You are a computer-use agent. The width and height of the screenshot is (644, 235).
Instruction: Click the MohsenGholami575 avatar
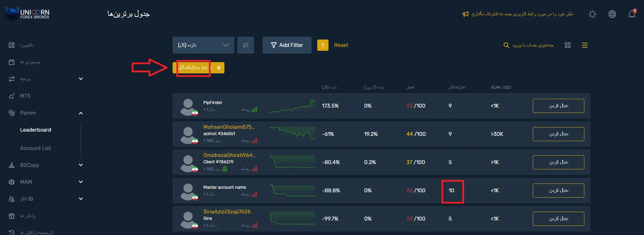188,135
